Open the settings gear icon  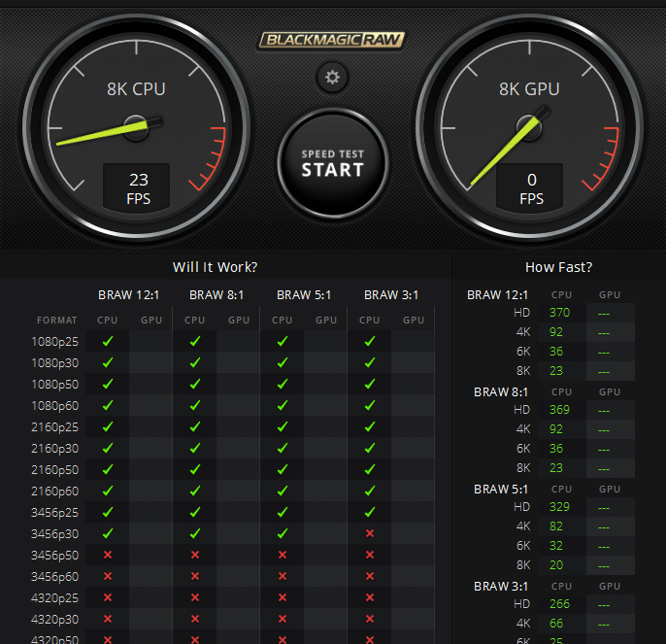tap(332, 78)
